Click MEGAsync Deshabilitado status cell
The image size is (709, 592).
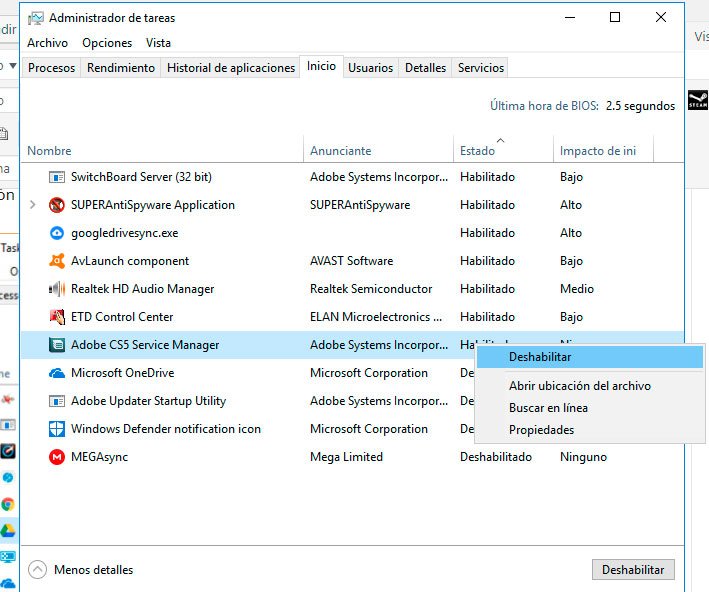[496, 457]
